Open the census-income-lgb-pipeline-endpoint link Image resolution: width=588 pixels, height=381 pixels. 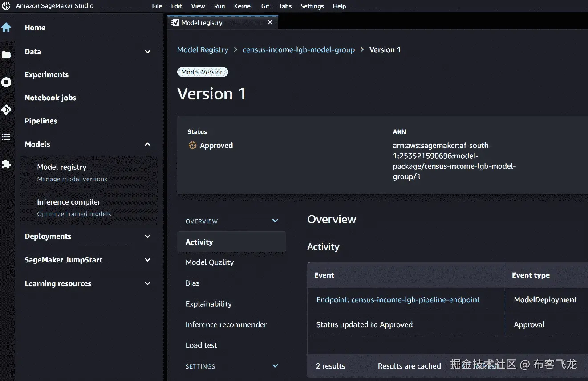398,299
